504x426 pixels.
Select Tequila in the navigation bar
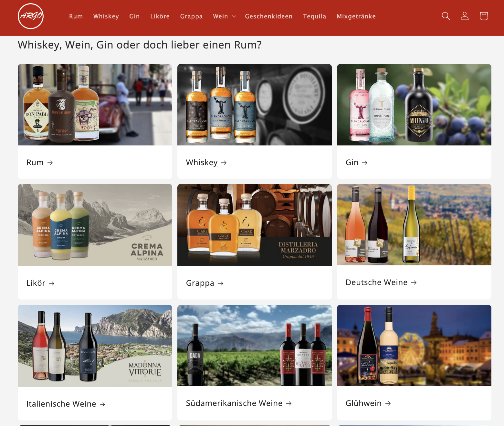pyautogui.click(x=314, y=16)
